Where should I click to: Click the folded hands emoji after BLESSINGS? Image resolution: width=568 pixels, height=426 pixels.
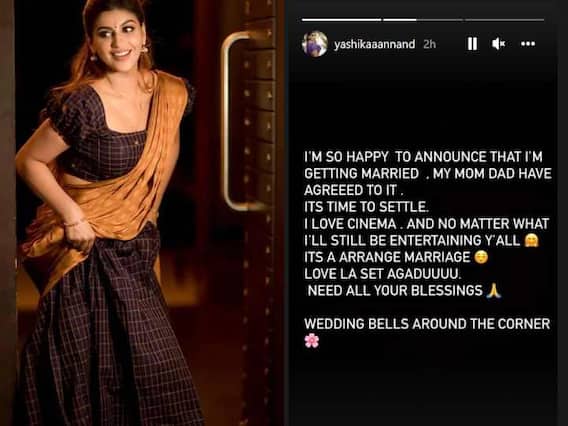pyautogui.click(x=493, y=290)
